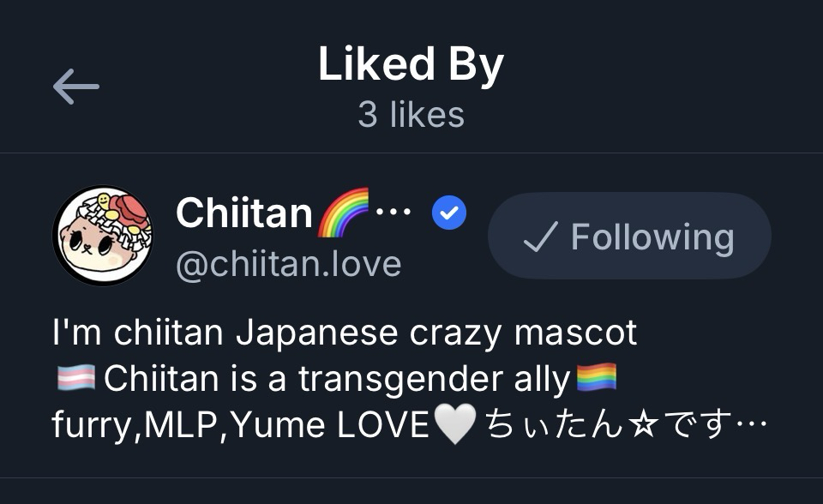Click the rainbow pride flag emoji in bio

pyautogui.click(x=597, y=378)
